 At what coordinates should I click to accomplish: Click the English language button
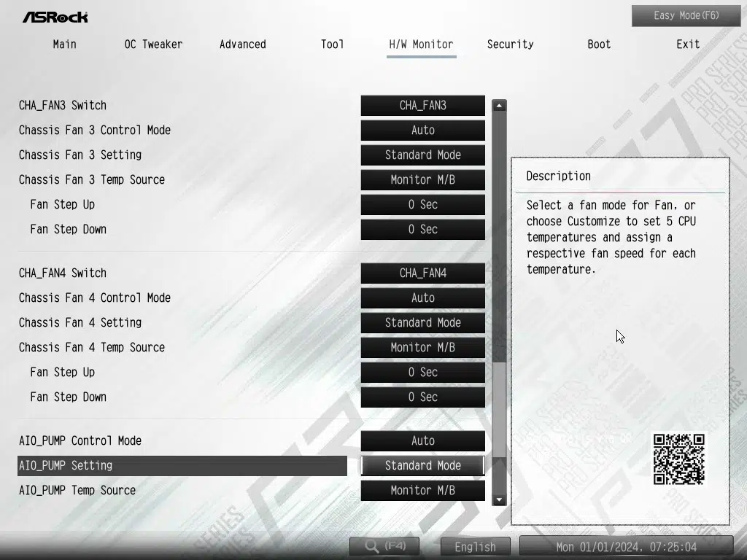(475, 546)
